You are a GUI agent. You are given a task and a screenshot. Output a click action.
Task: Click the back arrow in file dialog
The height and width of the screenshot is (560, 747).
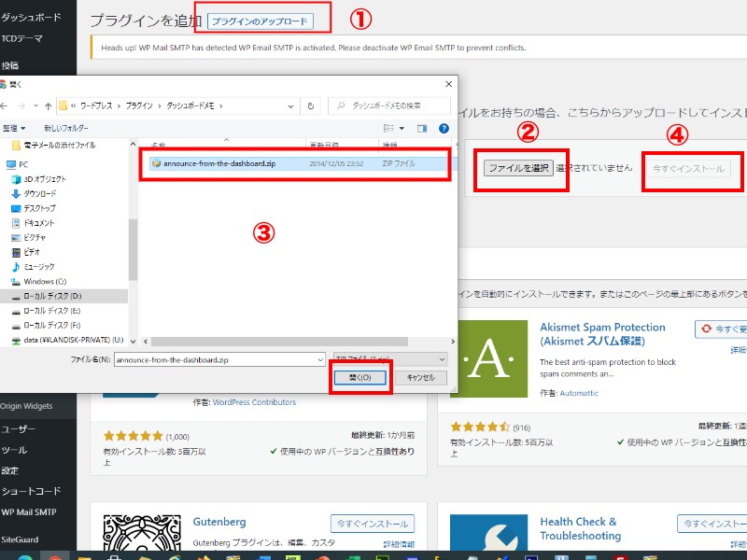tap(7, 105)
